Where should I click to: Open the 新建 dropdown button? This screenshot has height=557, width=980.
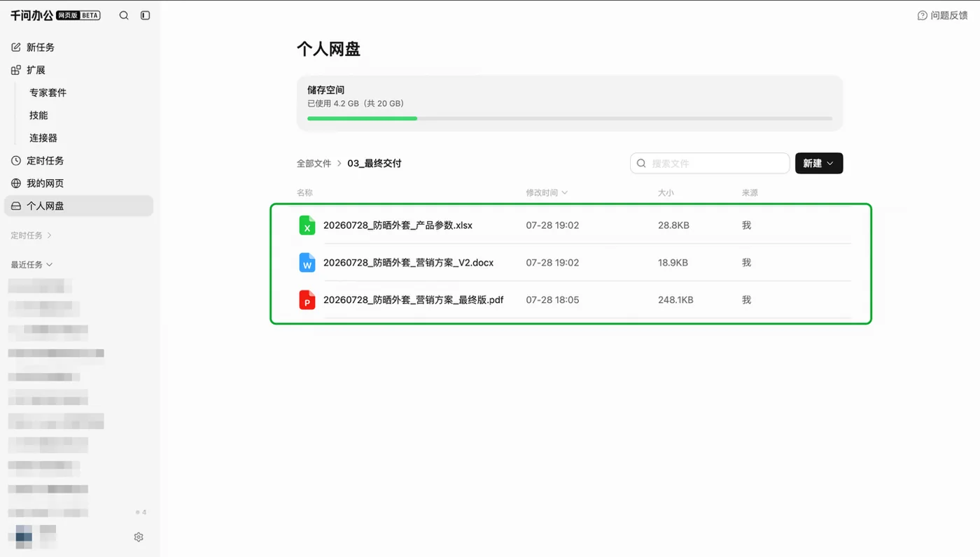coord(819,164)
